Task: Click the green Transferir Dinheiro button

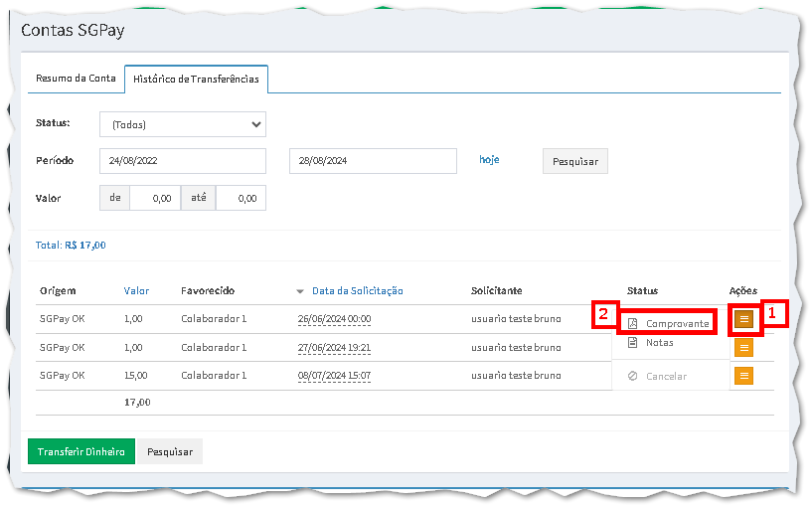Action: 81,451
